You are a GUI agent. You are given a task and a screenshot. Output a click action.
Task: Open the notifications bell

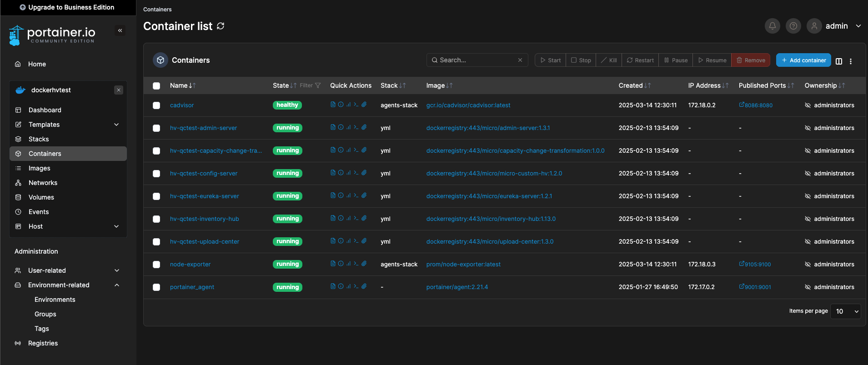point(772,26)
